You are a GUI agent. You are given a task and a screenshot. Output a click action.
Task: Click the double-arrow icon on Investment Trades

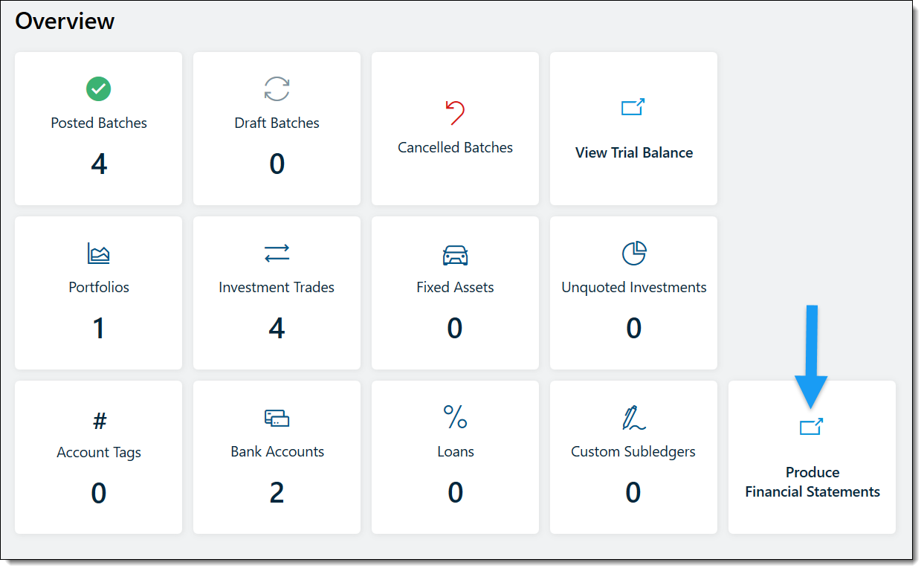tap(277, 253)
